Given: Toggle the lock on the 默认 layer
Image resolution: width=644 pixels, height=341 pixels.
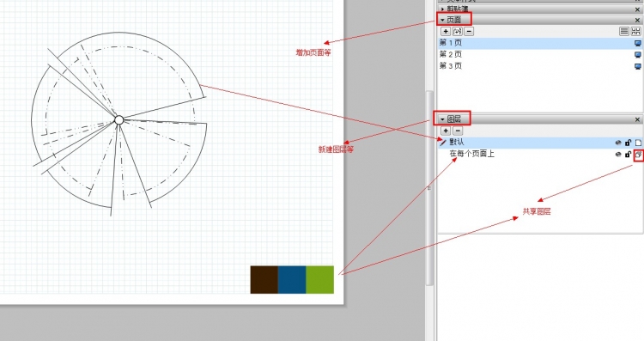Looking at the screenshot, I should pyautogui.click(x=628, y=143).
